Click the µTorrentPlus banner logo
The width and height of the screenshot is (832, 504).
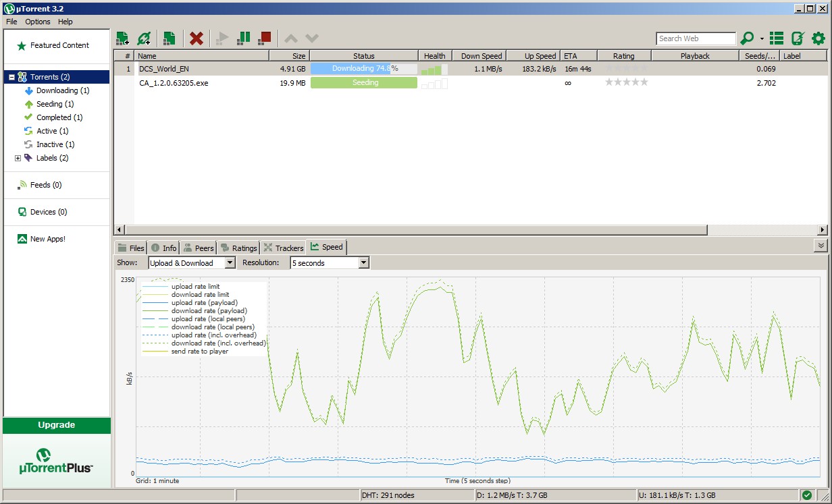(57, 461)
